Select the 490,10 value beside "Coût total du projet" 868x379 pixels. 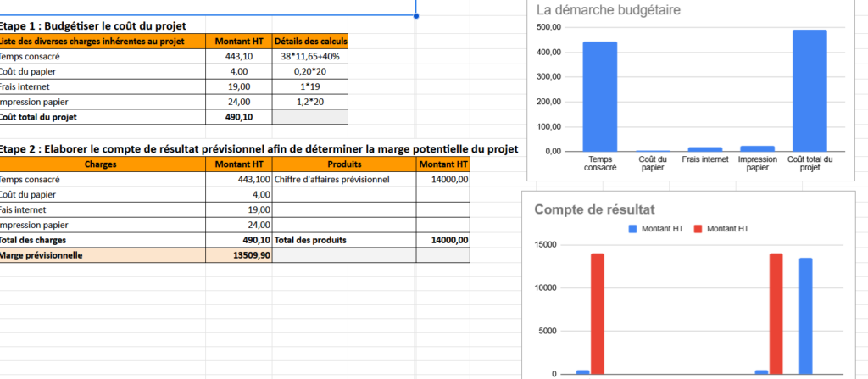240,117
